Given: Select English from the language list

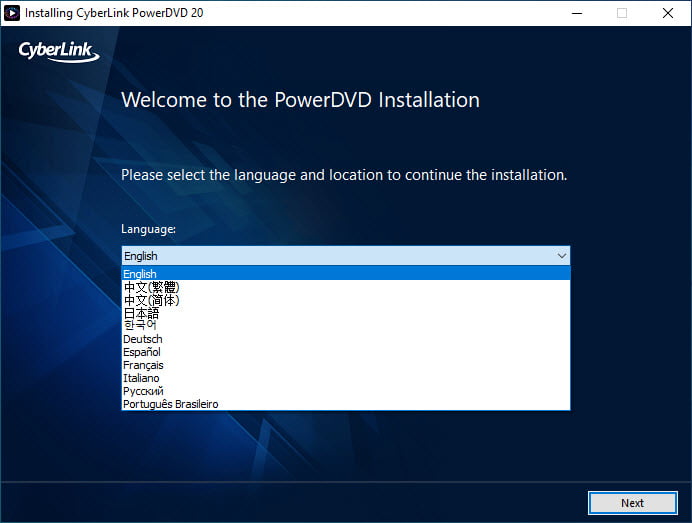Looking at the screenshot, I should pyautogui.click(x=346, y=274).
